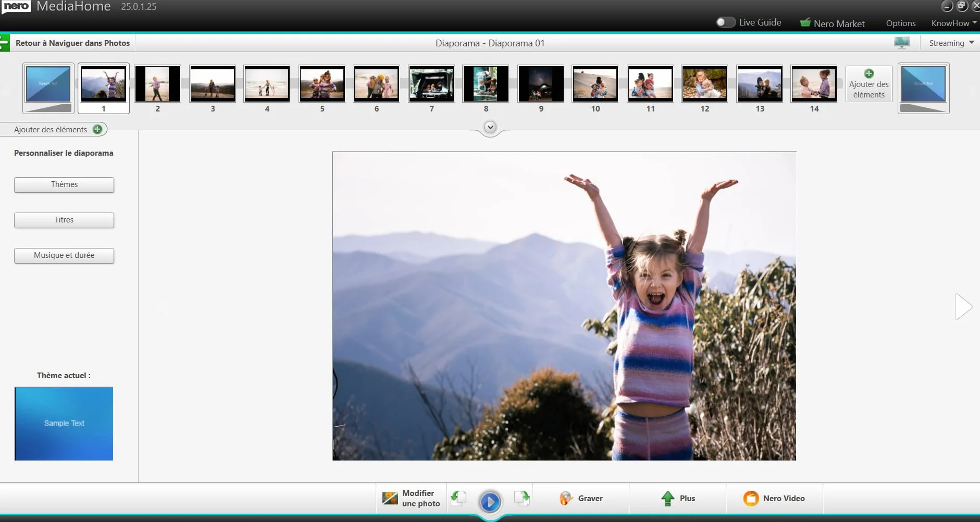This screenshot has width=980, height=522.
Task: Select slide thumbnail number 1
Action: point(104,88)
